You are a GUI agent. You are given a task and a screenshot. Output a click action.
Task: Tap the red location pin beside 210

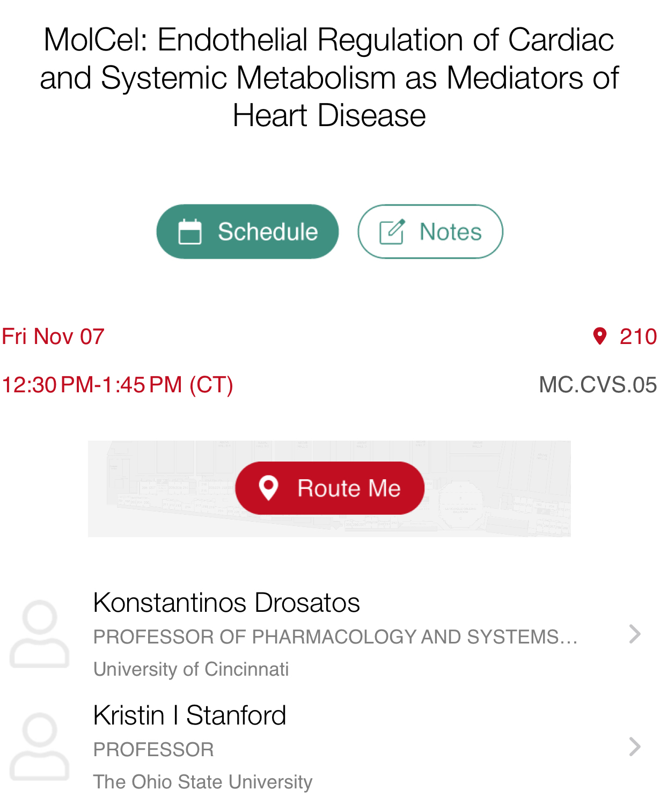pyautogui.click(x=599, y=336)
